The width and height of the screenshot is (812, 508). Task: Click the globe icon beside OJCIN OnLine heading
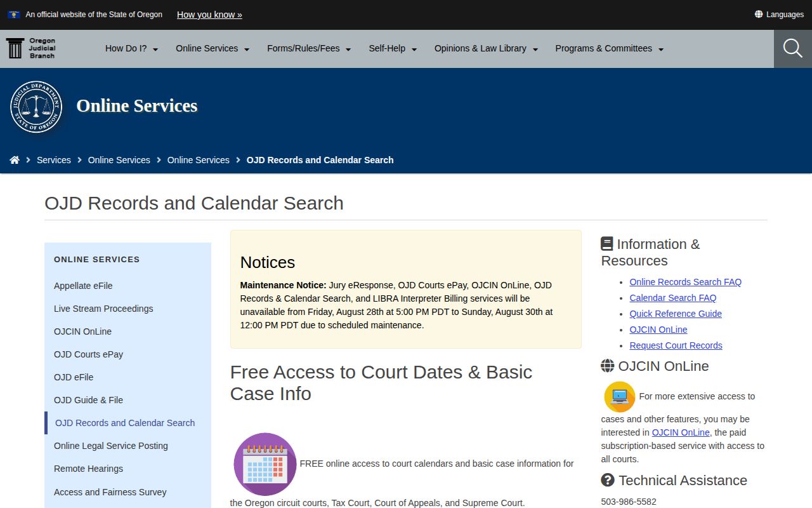coord(608,366)
